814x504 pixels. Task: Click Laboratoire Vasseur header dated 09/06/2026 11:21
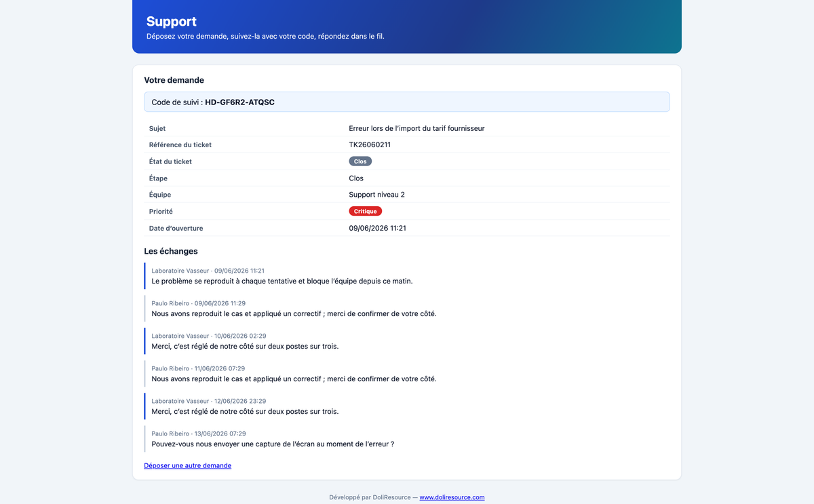coord(208,271)
